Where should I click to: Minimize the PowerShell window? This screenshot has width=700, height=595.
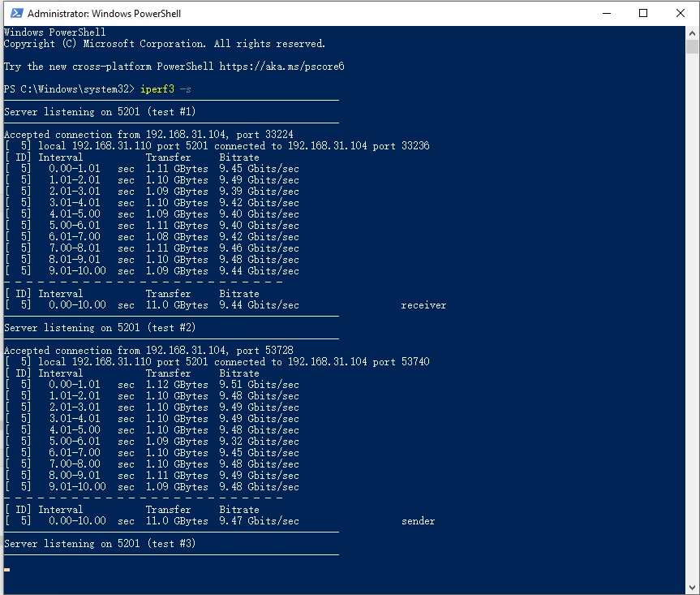tap(606, 13)
